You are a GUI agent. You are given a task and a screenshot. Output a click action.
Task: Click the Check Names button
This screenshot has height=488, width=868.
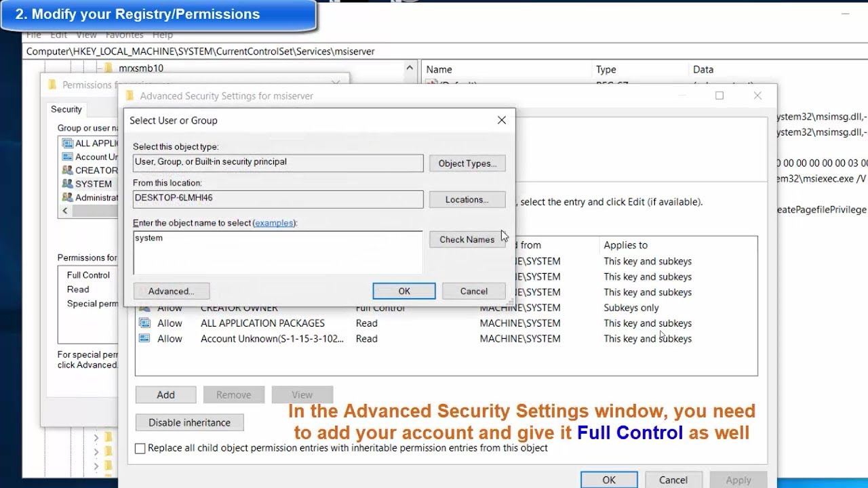(x=467, y=239)
